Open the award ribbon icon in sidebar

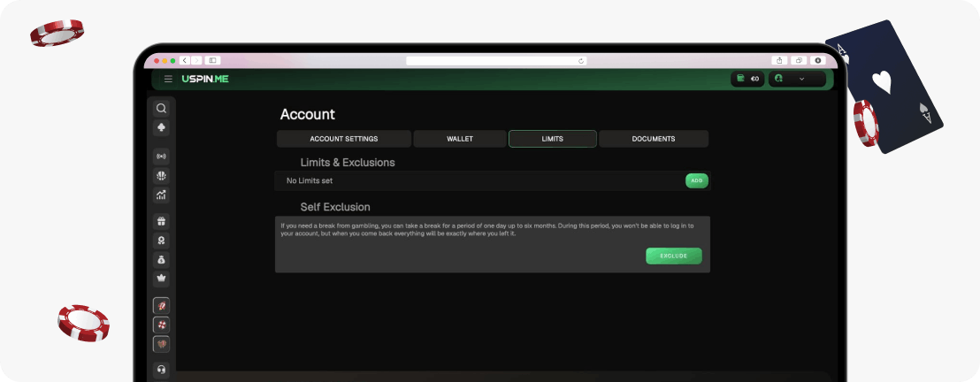coord(161,241)
